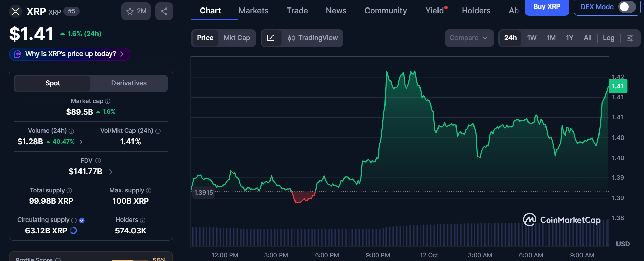Open the Yield tab
Screen dimensions: 644x261
coord(435,11)
